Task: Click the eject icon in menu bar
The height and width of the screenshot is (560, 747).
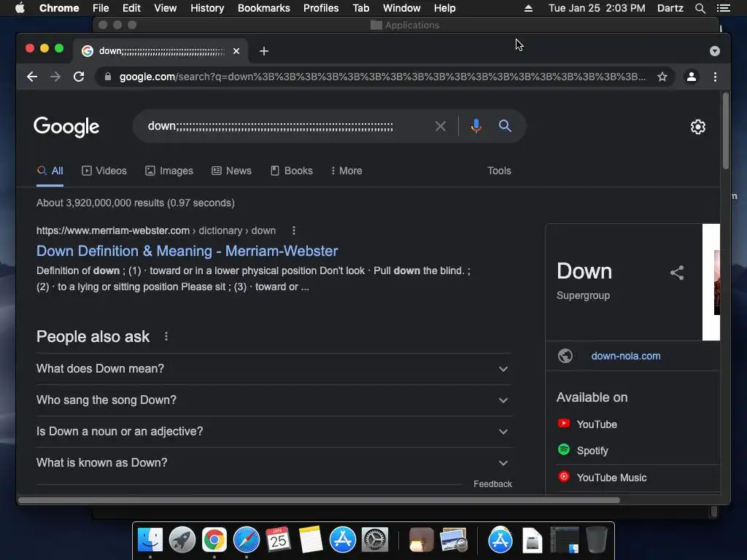Action: click(x=528, y=8)
